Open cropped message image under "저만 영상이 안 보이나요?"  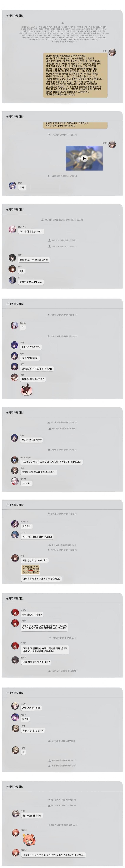pos(31,569)
